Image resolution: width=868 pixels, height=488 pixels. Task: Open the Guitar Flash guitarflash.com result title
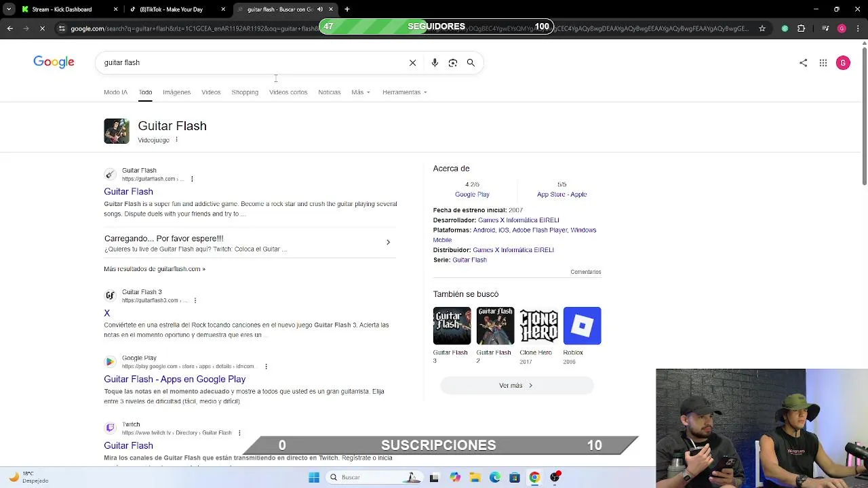click(x=128, y=192)
